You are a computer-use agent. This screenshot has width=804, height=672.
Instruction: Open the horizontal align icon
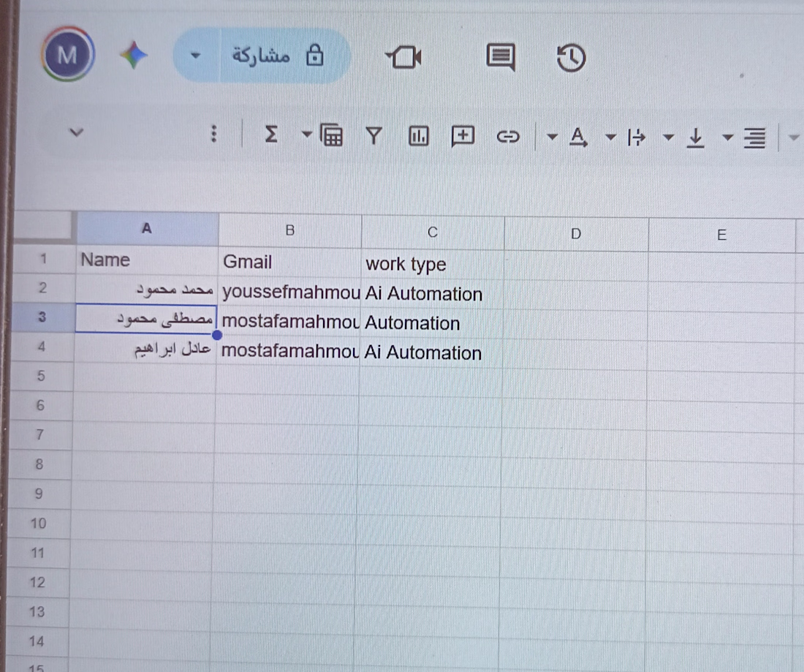(755, 138)
